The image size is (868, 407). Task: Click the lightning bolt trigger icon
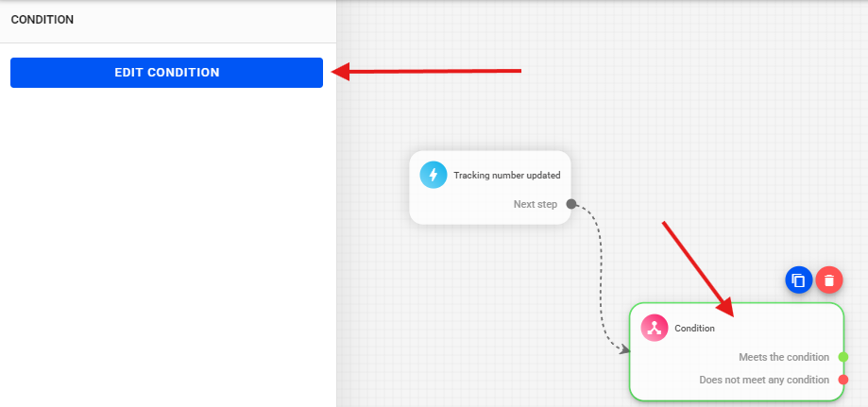click(434, 175)
